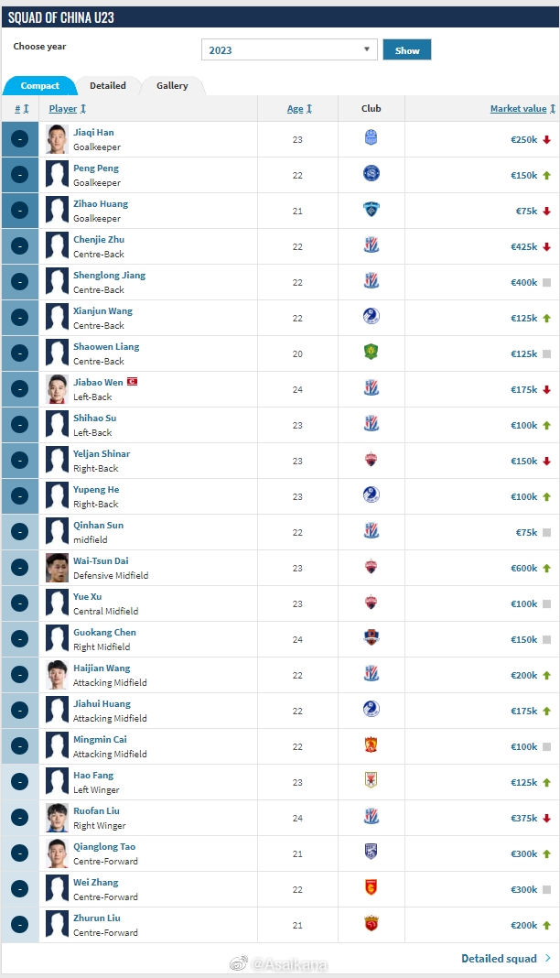Open club logo in Zihao Huang row
560x978 pixels.
pos(371,210)
